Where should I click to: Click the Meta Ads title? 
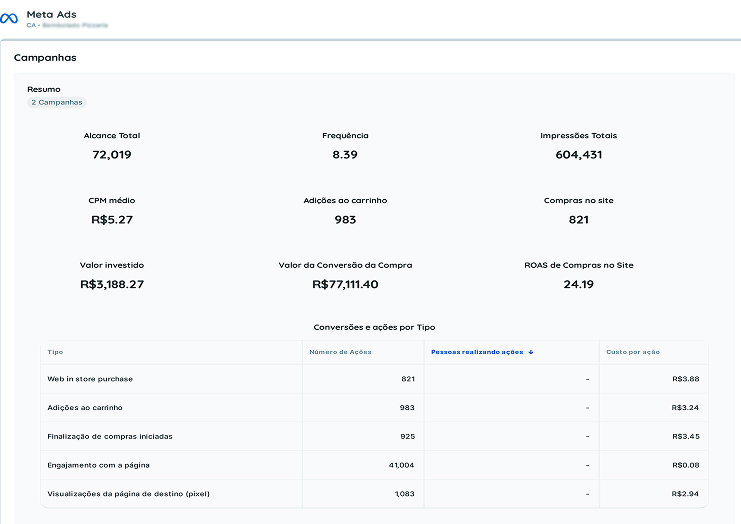tap(52, 15)
